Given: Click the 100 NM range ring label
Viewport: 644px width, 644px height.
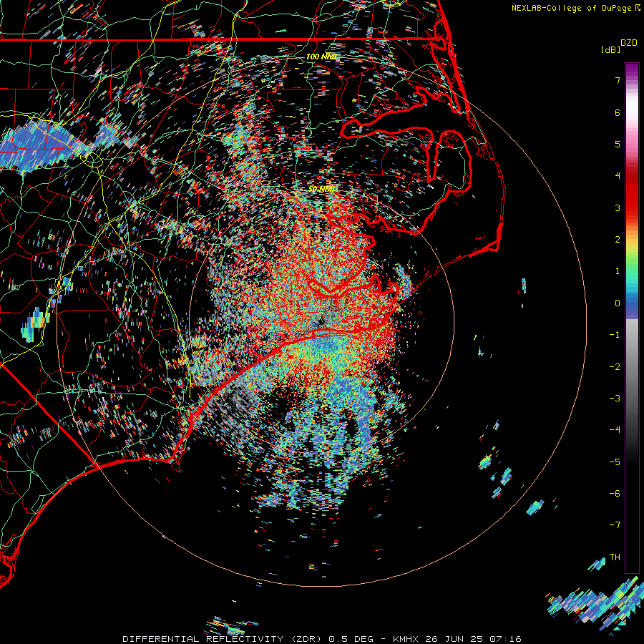Looking at the screenshot, I should pos(321,57).
